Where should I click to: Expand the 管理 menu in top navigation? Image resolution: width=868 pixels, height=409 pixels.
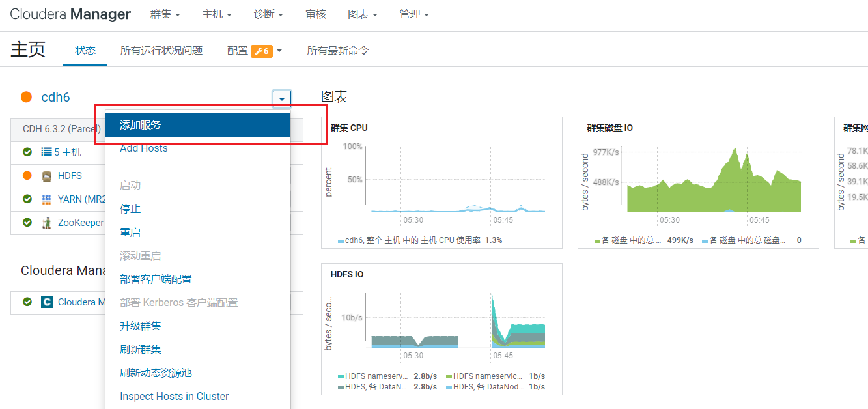[x=414, y=14]
